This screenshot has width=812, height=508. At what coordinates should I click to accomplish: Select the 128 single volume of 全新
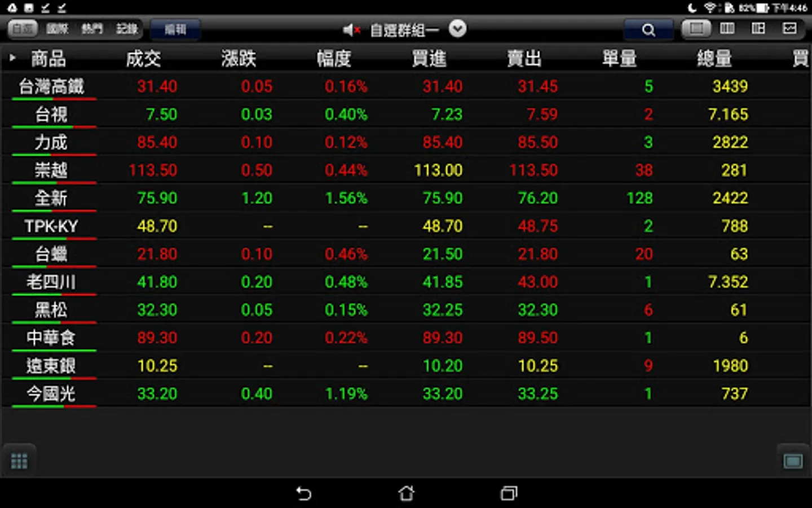(x=639, y=198)
